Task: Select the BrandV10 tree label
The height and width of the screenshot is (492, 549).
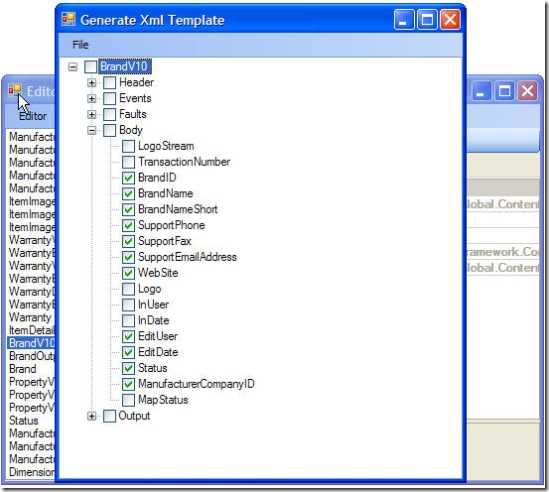Action: [x=125, y=67]
